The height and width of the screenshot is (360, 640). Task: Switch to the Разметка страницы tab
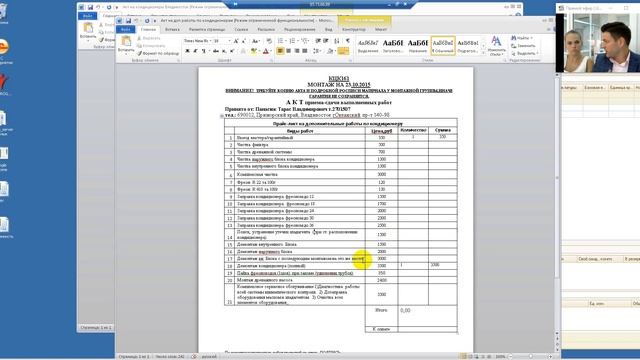tap(207, 29)
